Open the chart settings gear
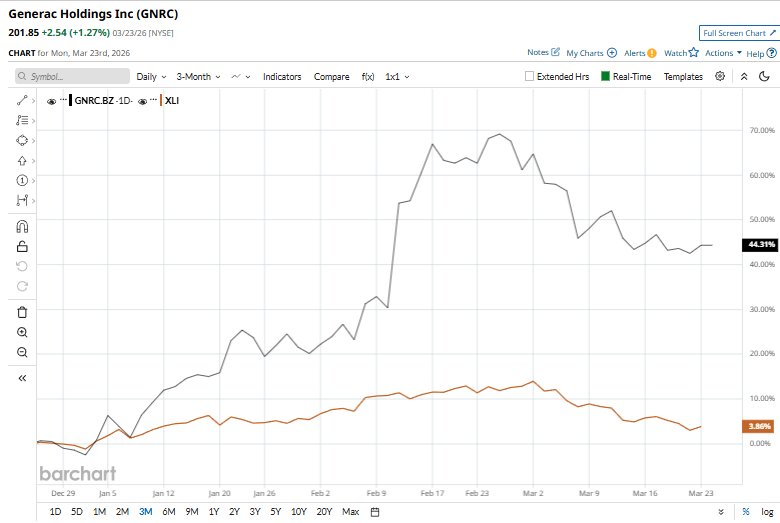The width and height of the screenshot is (780, 523). (x=720, y=76)
